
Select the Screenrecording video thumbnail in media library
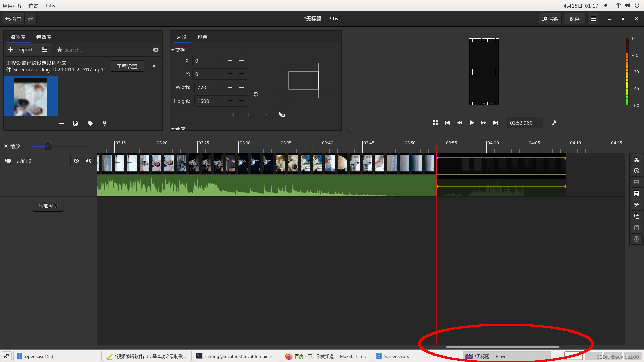[x=31, y=96]
